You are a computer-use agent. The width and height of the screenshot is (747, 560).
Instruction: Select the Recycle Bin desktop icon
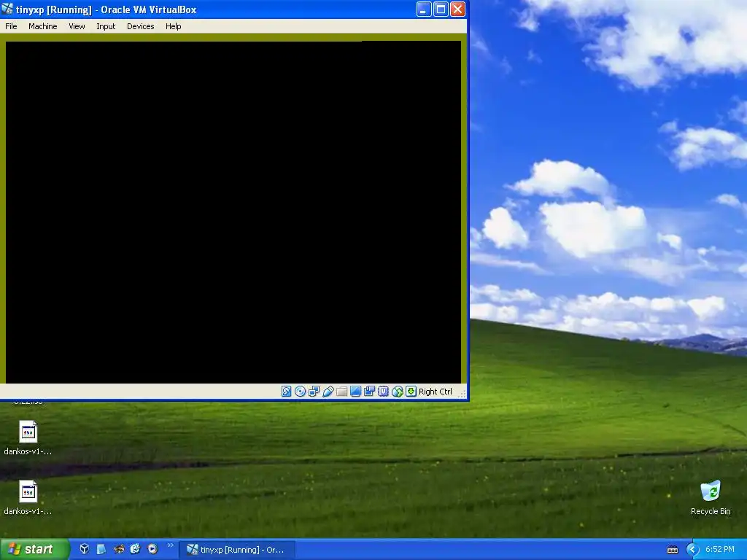pos(711,497)
